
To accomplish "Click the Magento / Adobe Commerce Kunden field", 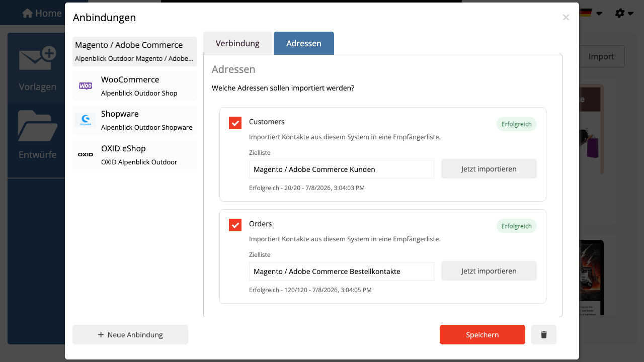I will 342,169.
